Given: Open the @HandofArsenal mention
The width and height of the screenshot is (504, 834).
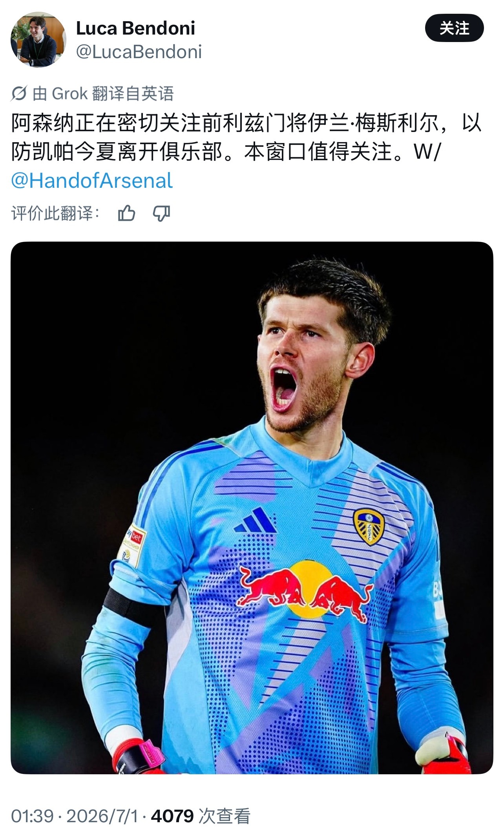Looking at the screenshot, I should [92, 181].
